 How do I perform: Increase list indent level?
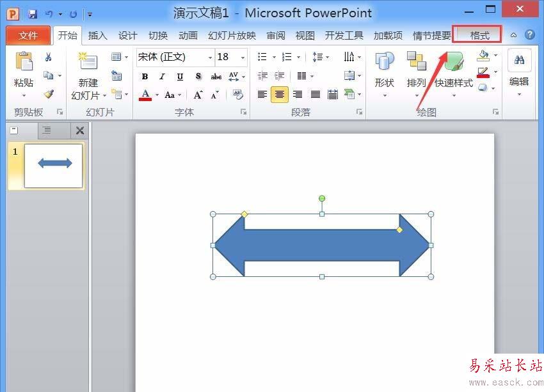(279, 75)
